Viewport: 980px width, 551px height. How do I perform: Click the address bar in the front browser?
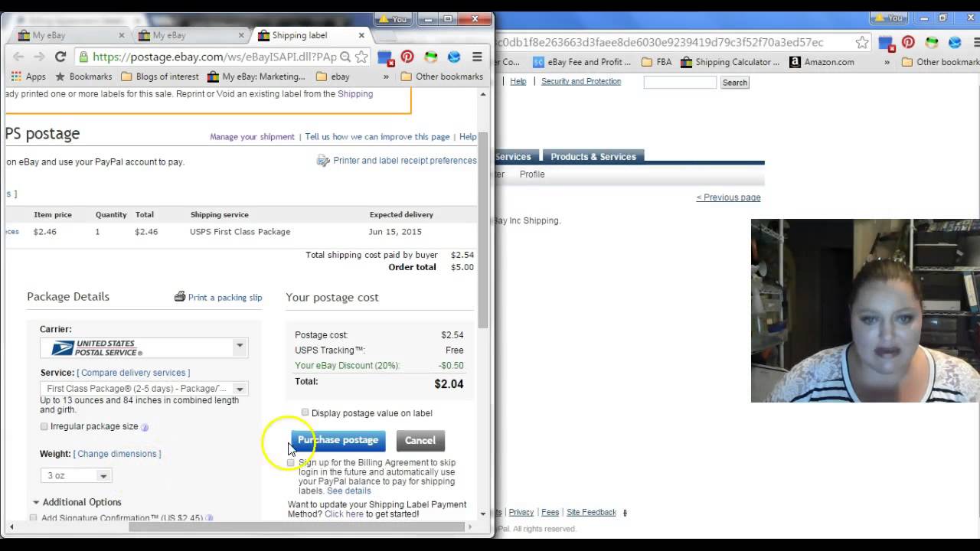coord(214,57)
